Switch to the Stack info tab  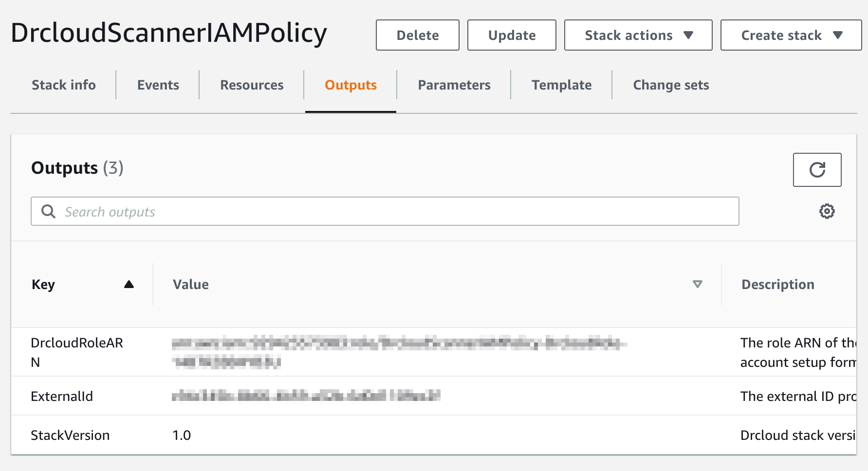pyautogui.click(x=64, y=85)
